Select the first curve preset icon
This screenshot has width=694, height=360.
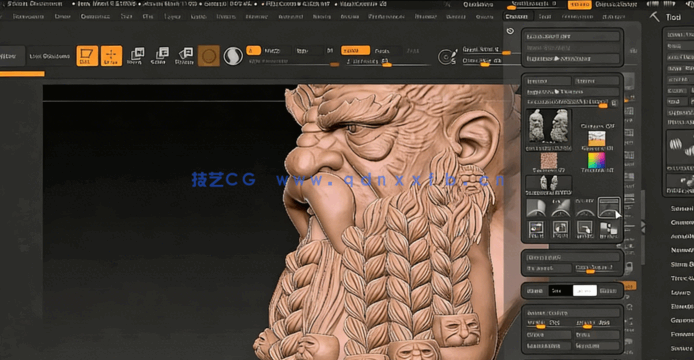536,208
